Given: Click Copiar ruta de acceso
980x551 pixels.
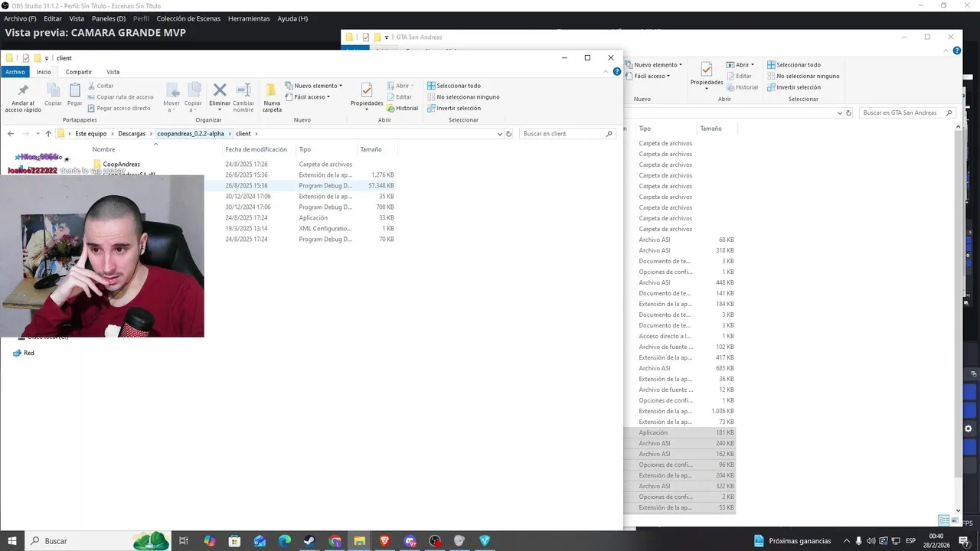Looking at the screenshot, I should 120,97.
